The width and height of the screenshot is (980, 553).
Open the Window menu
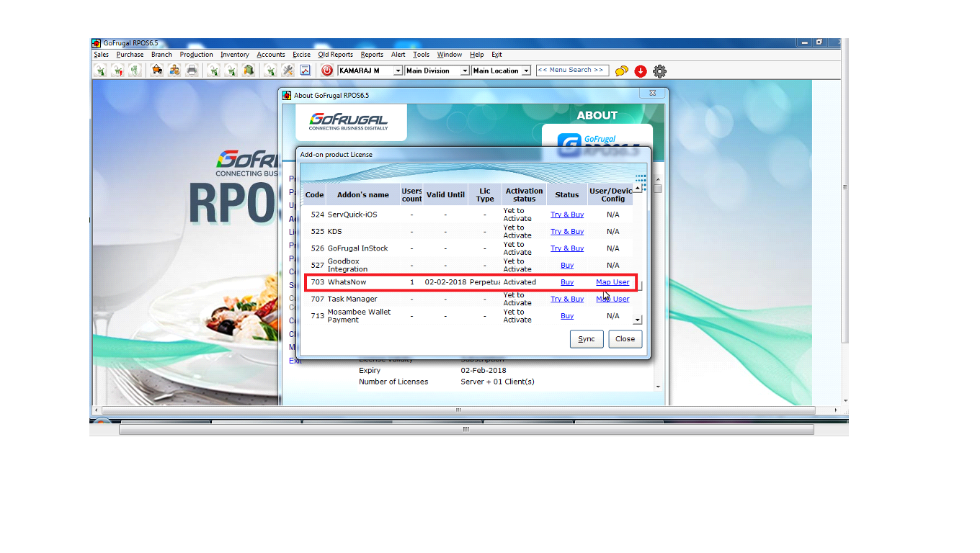pos(450,55)
